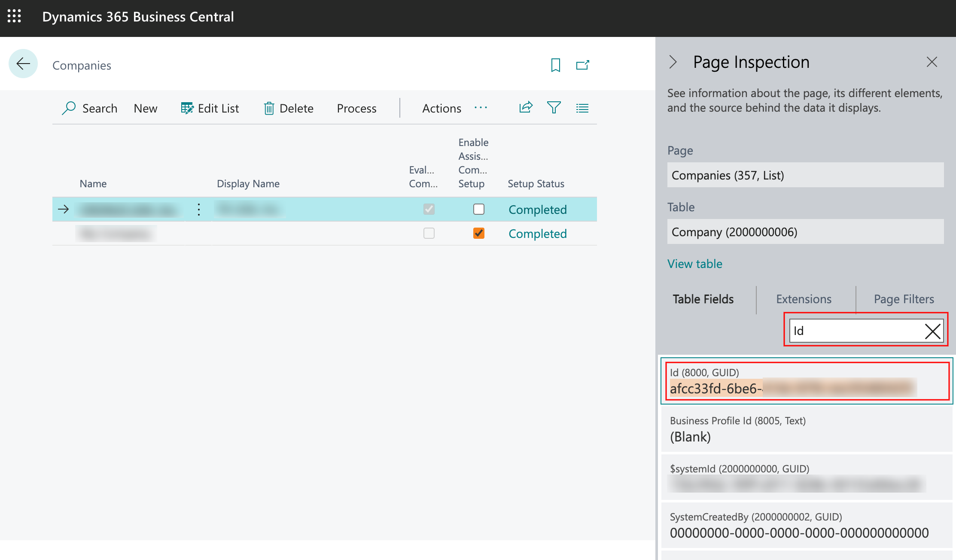
Task: Clear the Id filter text
Action: [932, 331]
